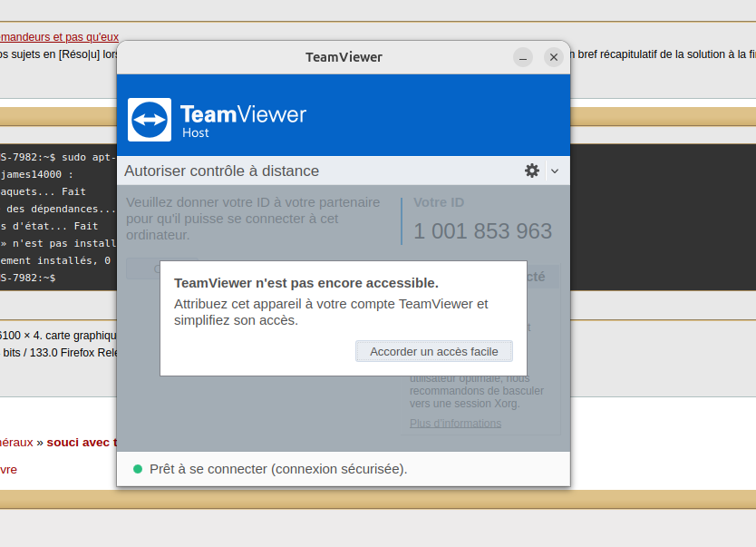Open the Plus d'informations link

pos(455,423)
